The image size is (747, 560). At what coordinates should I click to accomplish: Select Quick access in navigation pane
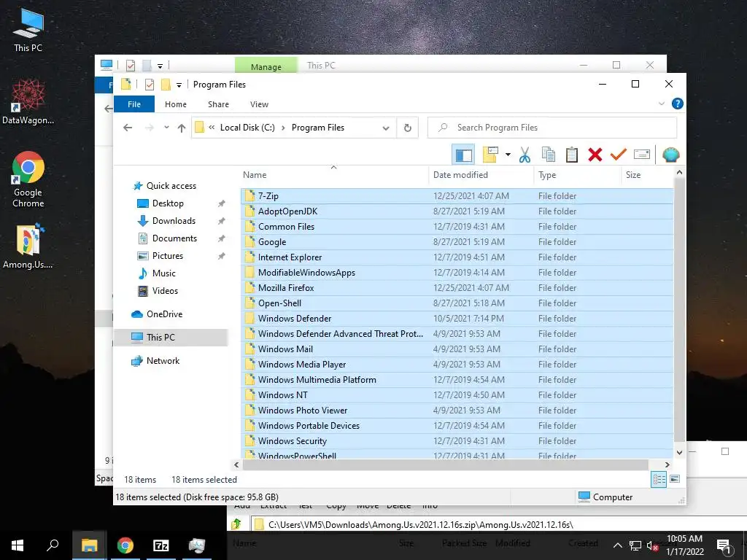(171, 186)
